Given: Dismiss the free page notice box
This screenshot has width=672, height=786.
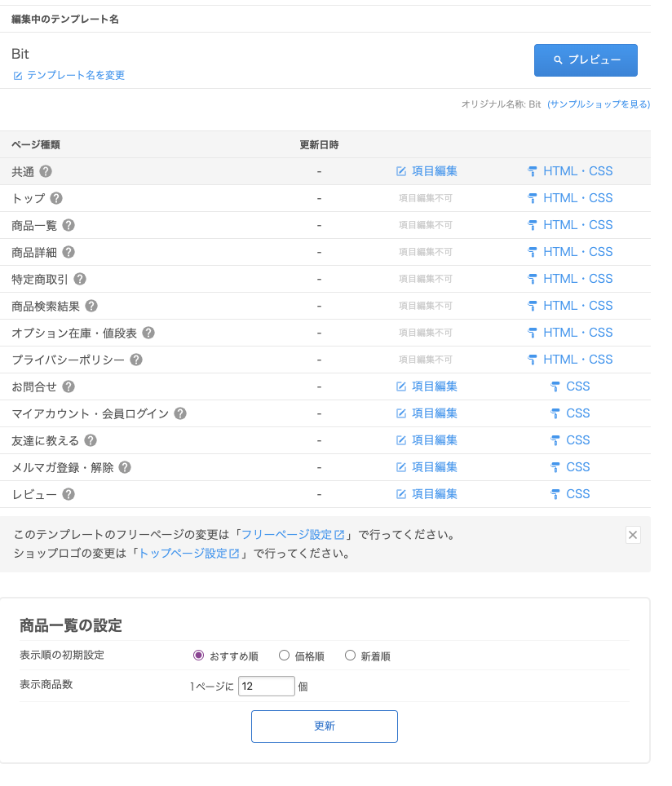Looking at the screenshot, I should 633,535.
